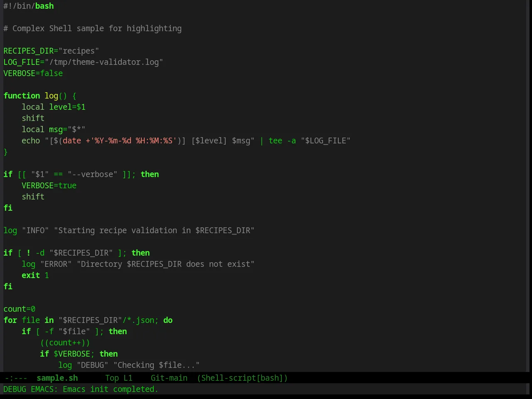Click the VERBOSE=false line
Screen dimensions: 532x399
33,73
